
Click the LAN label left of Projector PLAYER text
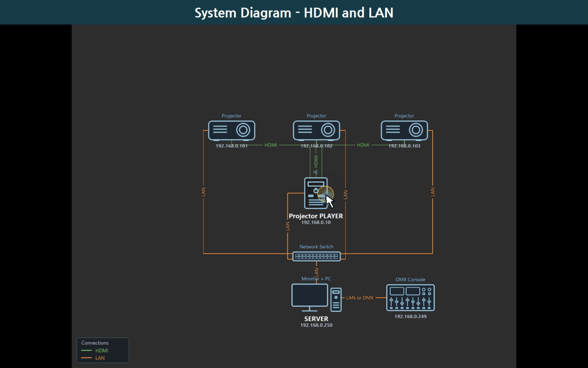point(288,226)
